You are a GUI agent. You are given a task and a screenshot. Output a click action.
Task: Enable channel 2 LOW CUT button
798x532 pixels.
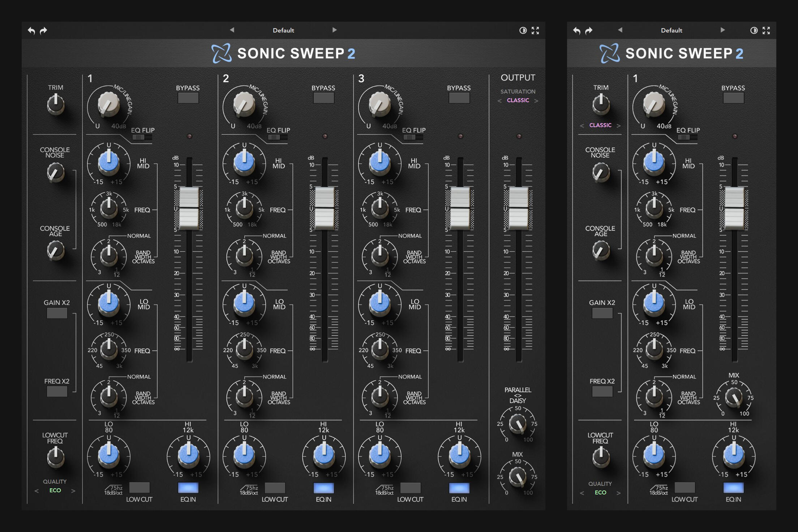pos(275,488)
